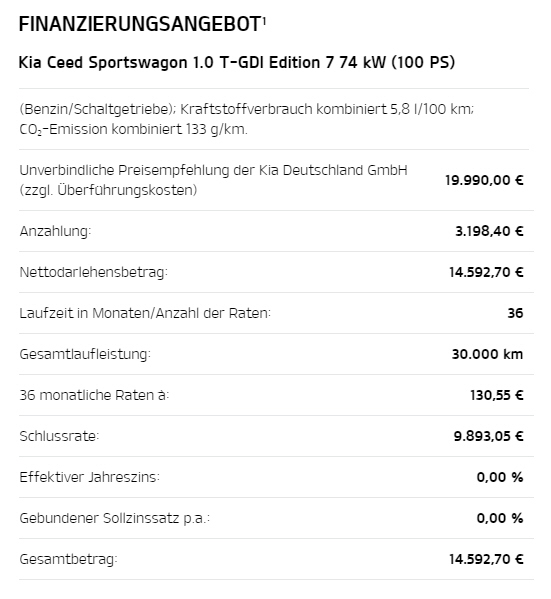This screenshot has width=551, height=599.
Task: Click the Schlussrate amount 9.893,05 €
Action: (488, 436)
